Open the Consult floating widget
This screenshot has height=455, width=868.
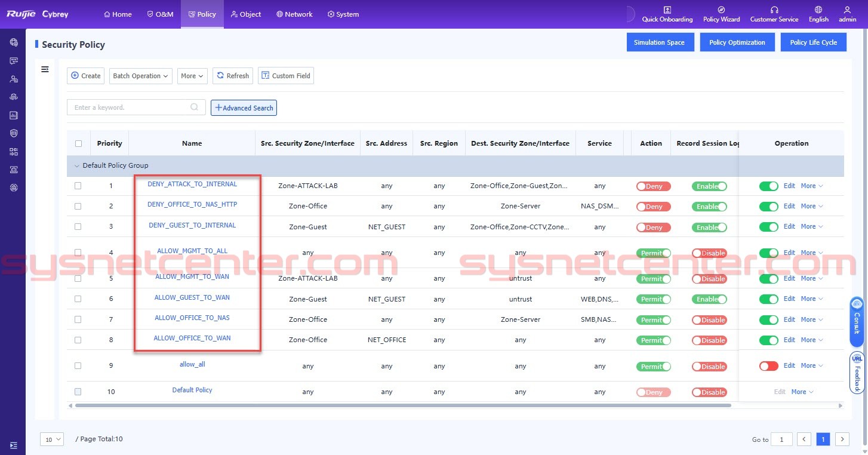coord(857,322)
